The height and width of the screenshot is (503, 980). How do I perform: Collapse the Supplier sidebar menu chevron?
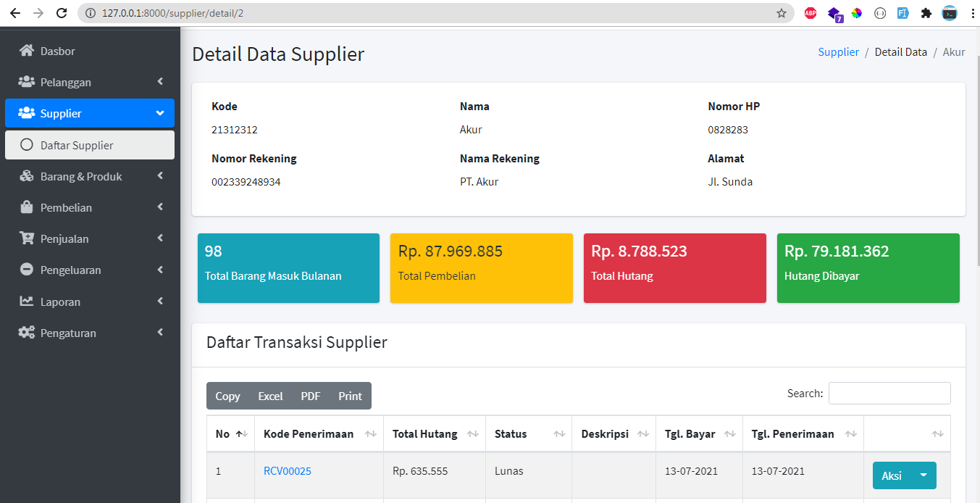click(x=160, y=113)
